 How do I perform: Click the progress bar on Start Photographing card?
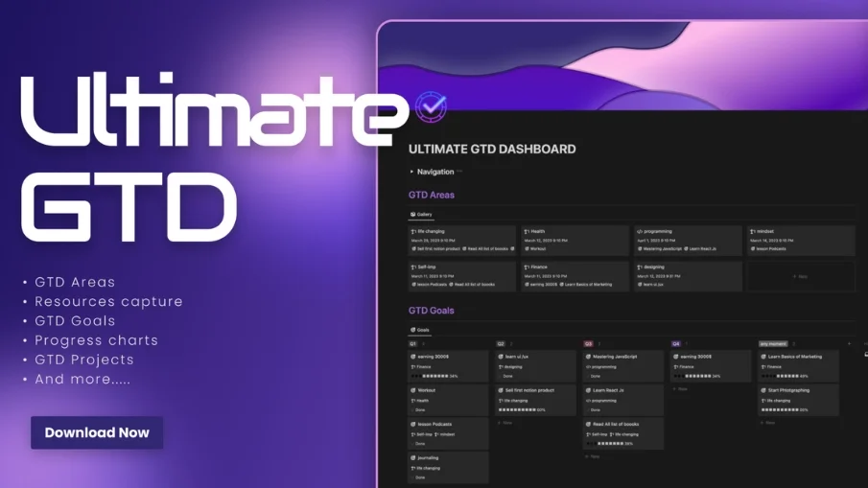coord(785,410)
